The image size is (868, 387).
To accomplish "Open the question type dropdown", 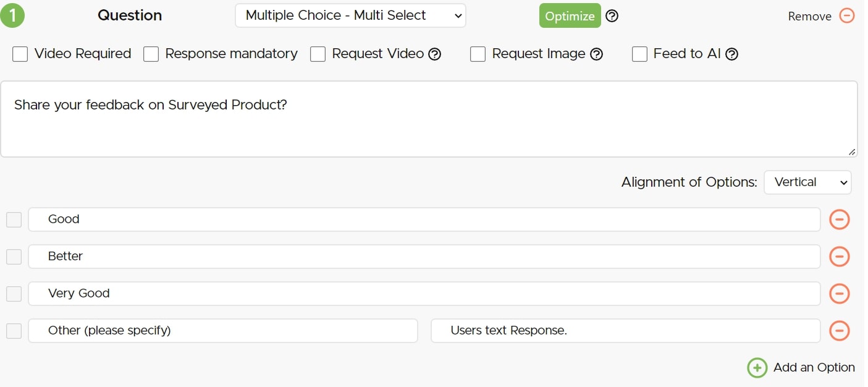I will coord(350,16).
